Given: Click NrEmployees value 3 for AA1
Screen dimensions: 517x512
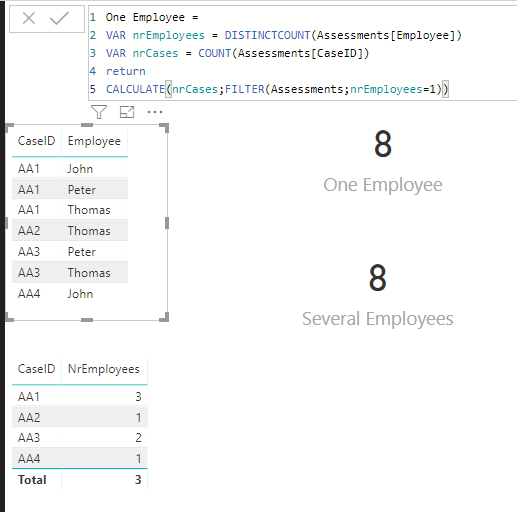Looking at the screenshot, I should 138,397.
